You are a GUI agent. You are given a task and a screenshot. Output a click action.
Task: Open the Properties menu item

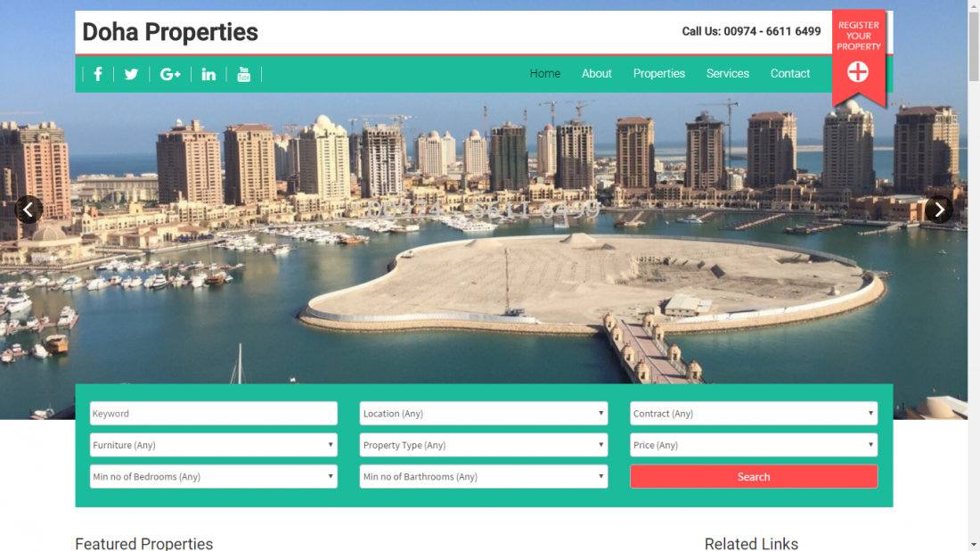659,74
